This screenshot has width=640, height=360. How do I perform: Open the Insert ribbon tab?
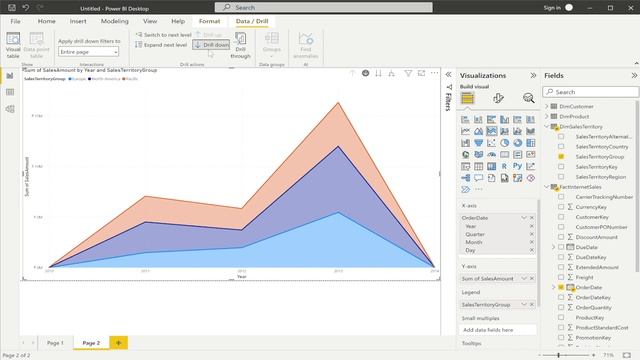(x=78, y=21)
